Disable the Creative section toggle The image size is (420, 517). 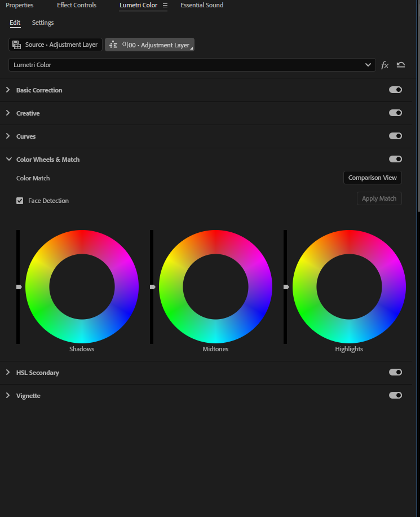click(x=395, y=113)
